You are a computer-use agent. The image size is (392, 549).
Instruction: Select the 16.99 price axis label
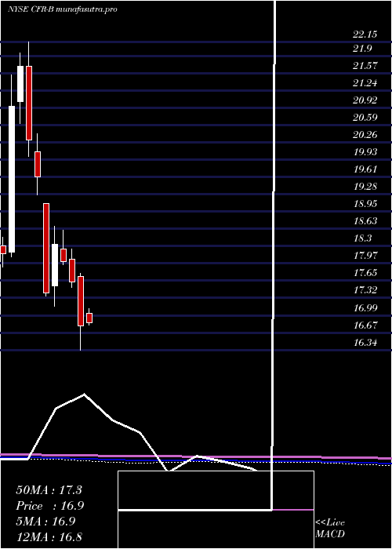[x=365, y=308]
